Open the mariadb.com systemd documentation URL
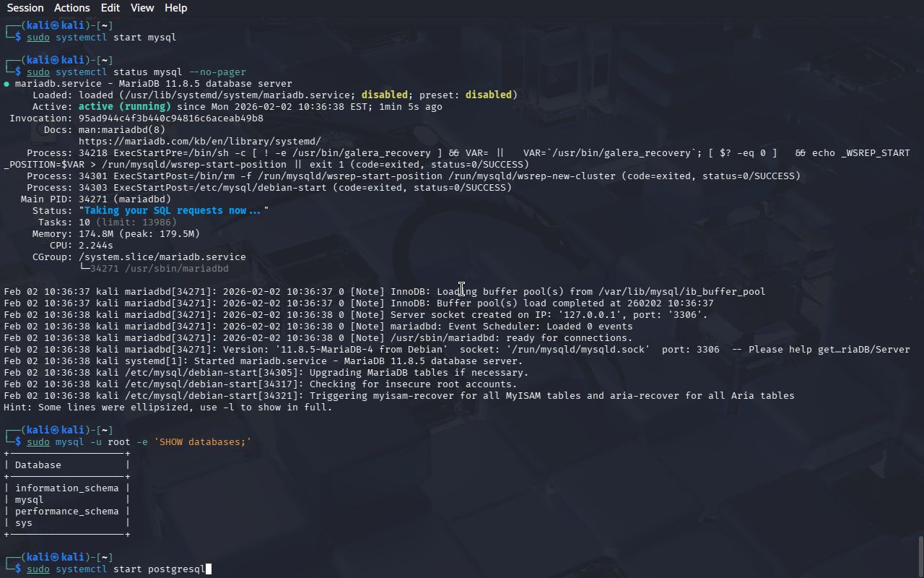Image resolution: width=924 pixels, height=578 pixels. pos(199,142)
